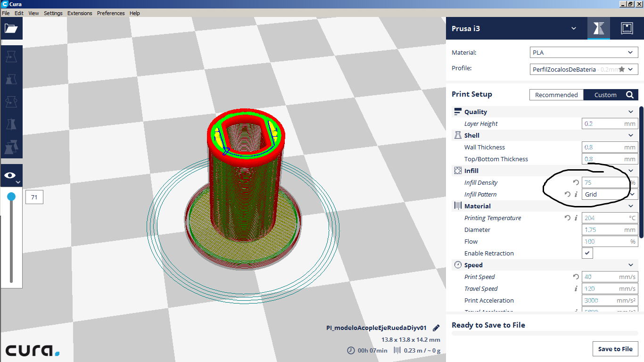This screenshot has height=362, width=644.
Task: Open the Prusa i3 printer dropdown
Action: (574, 28)
